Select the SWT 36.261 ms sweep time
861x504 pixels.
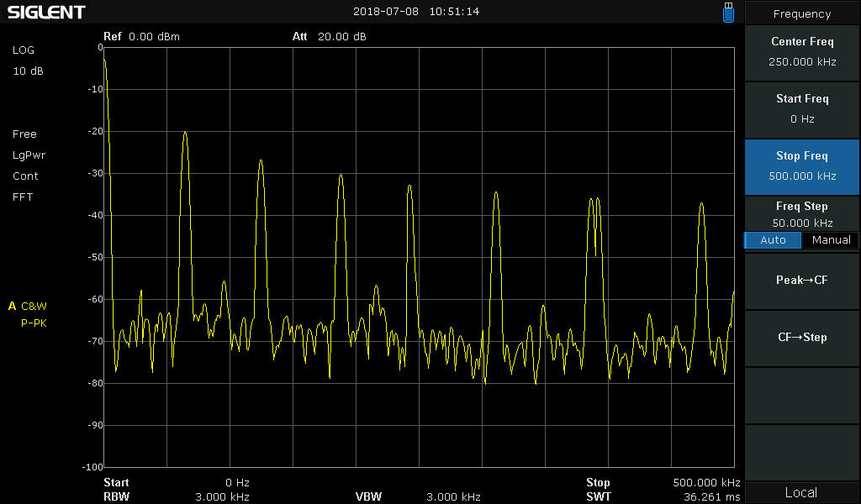tap(663, 496)
